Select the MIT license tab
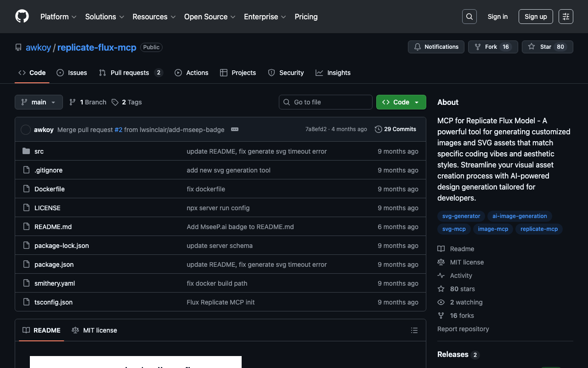Screen dimensions: 588x368 [x=95, y=330]
